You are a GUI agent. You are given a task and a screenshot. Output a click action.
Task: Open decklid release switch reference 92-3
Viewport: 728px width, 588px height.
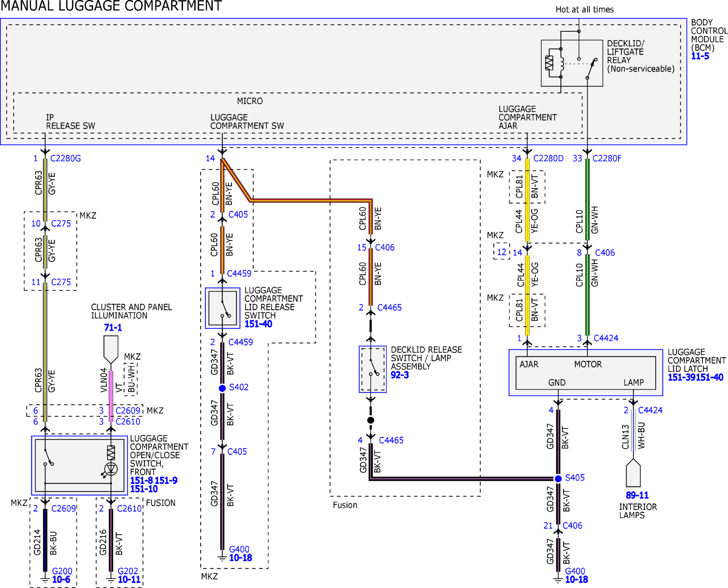tap(400, 375)
